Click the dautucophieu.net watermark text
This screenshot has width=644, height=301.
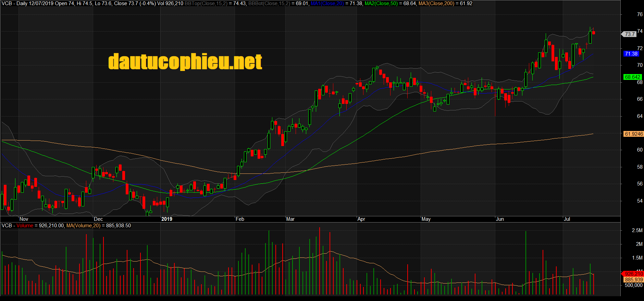185,62
